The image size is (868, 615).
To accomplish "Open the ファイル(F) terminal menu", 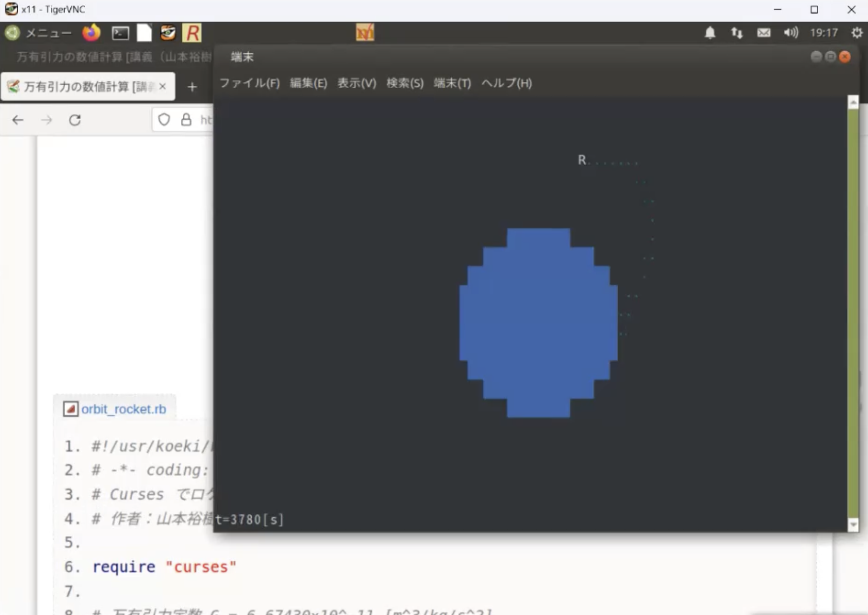I will (x=249, y=83).
